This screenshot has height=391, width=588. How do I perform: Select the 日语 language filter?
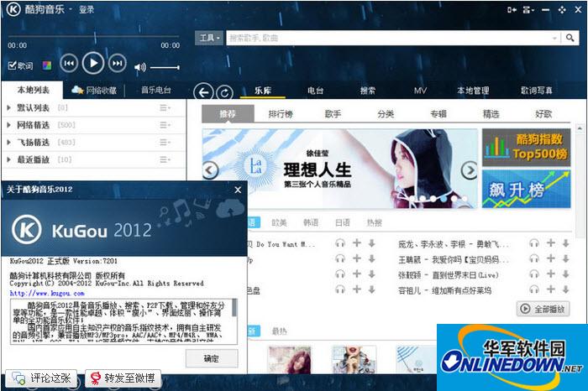343,223
